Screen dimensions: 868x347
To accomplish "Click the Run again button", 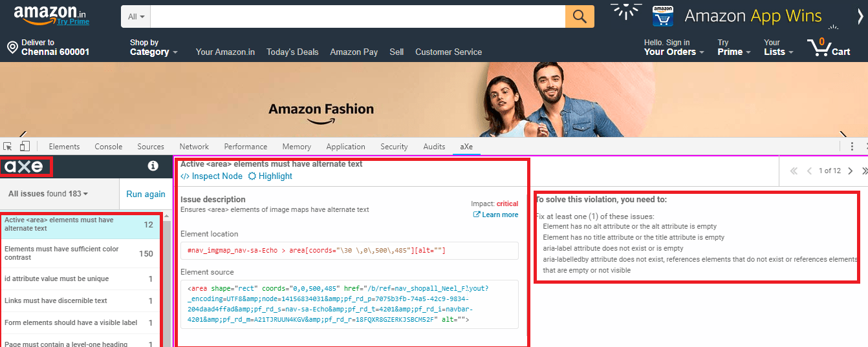I will tap(146, 194).
